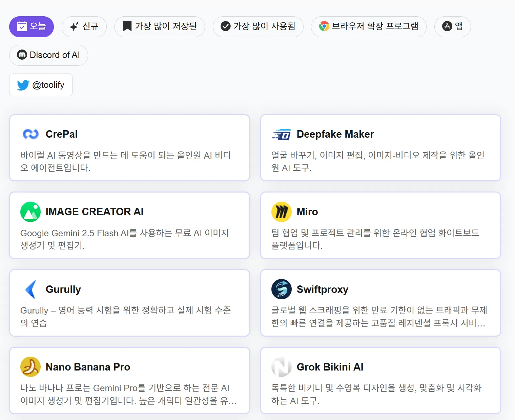The width and height of the screenshot is (515, 420).
Task: Click the App Store icon beside 앱
Action: pos(447,26)
